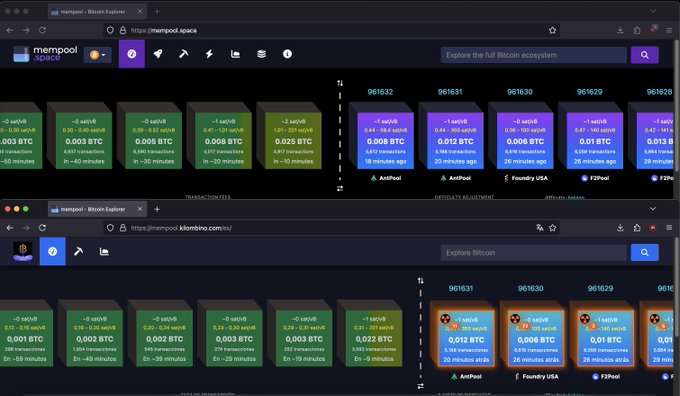This screenshot has width=680, height=396.
Task: Expand the Bitcoin network selector dropdown
Action: [98, 55]
